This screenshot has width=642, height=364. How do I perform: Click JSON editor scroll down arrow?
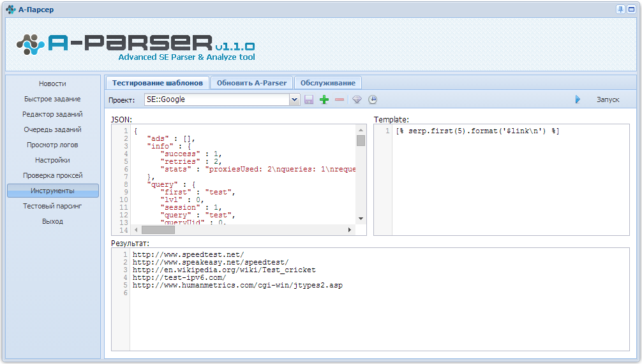pyautogui.click(x=361, y=219)
